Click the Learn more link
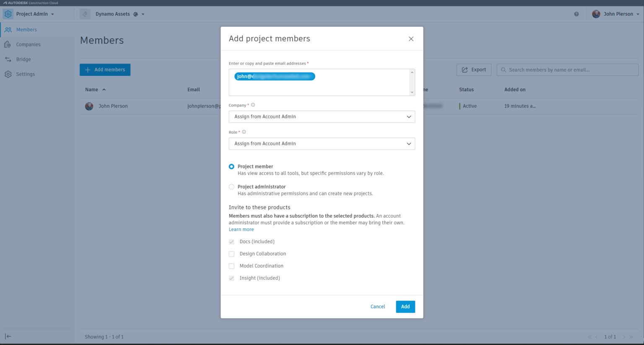 point(241,229)
